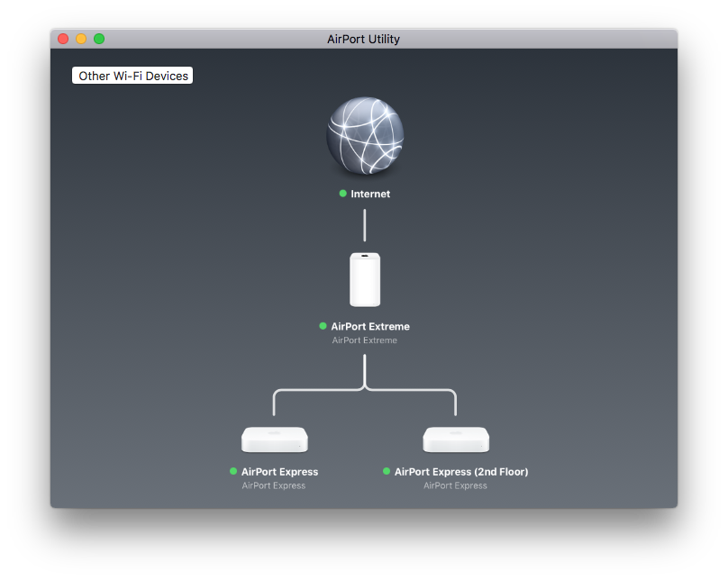Screen dimensions: 728x580
Task: Click the bold Internet label
Action: point(370,194)
